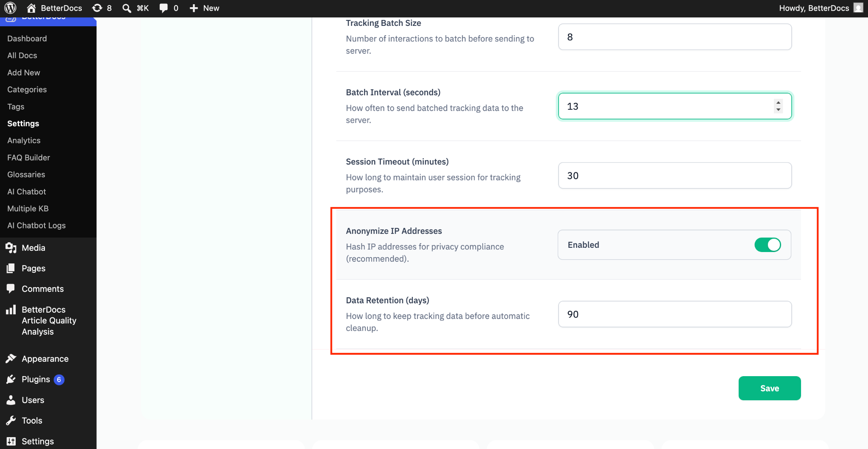Click the Pages icon in the sidebar

click(11, 268)
